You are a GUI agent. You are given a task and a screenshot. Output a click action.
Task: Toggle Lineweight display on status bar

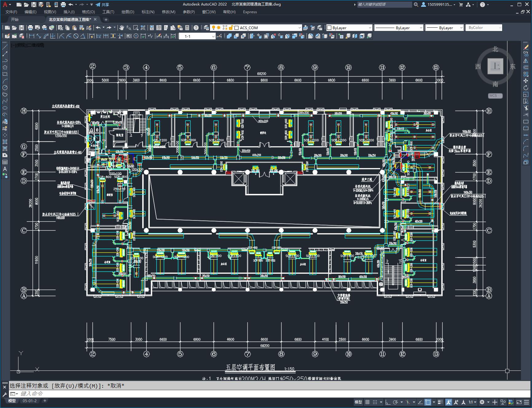440,402
